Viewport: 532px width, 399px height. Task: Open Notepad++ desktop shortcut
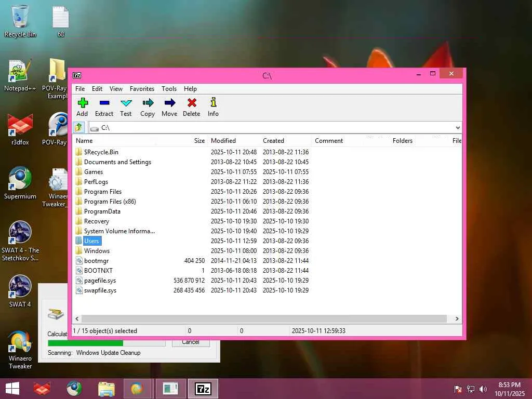(20, 75)
